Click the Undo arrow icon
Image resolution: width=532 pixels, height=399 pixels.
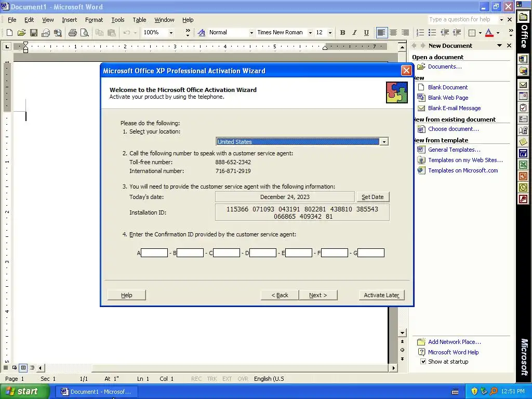pos(127,33)
